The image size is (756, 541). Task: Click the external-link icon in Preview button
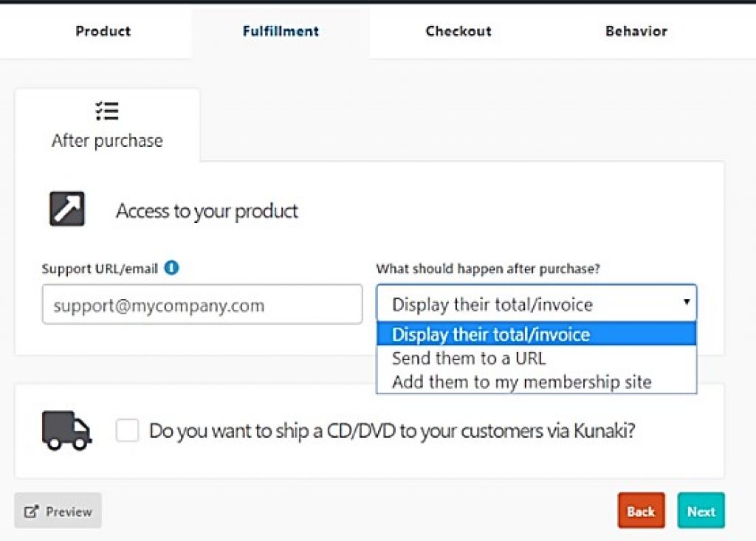pos(31,511)
